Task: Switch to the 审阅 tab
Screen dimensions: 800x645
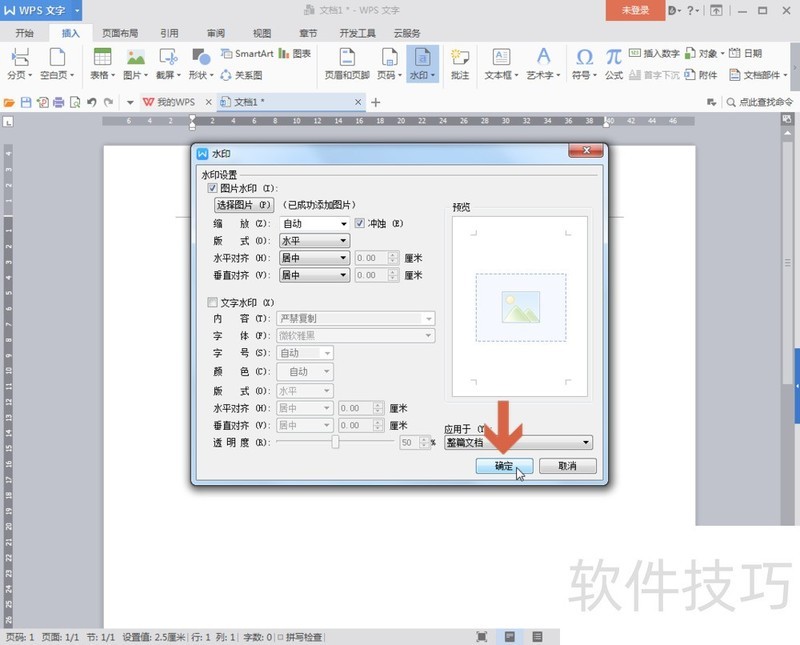Action: click(216, 33)
